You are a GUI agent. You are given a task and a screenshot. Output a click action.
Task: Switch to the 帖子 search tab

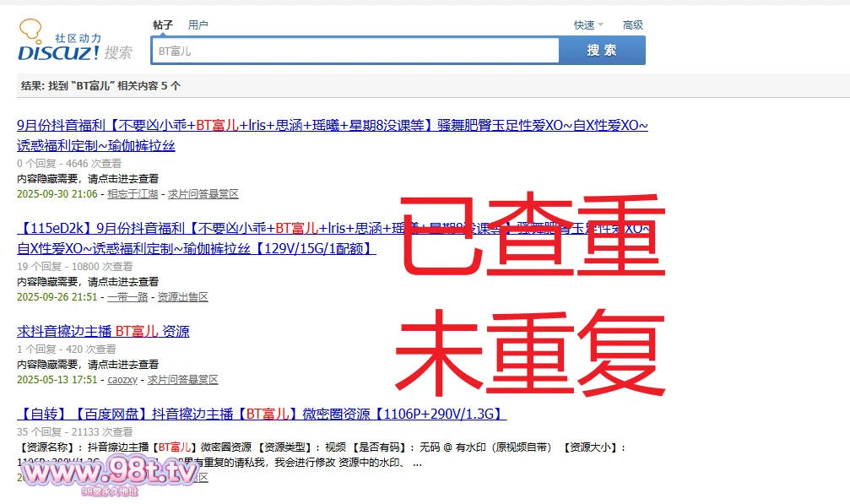click(163, 25)
